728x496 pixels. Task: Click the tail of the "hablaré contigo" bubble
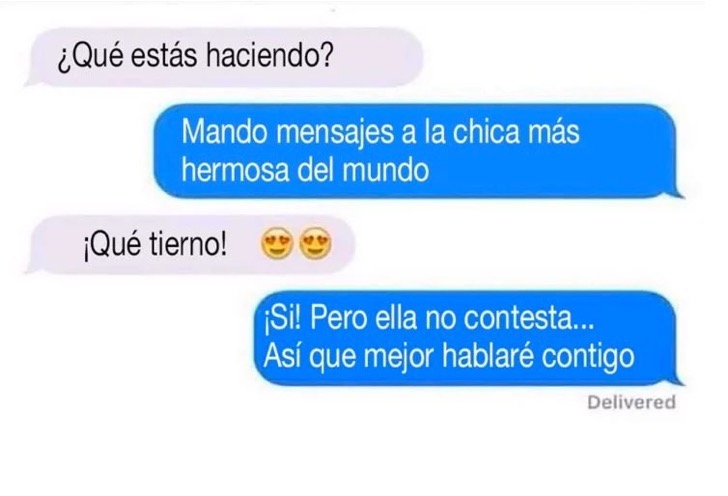point(677,380)
